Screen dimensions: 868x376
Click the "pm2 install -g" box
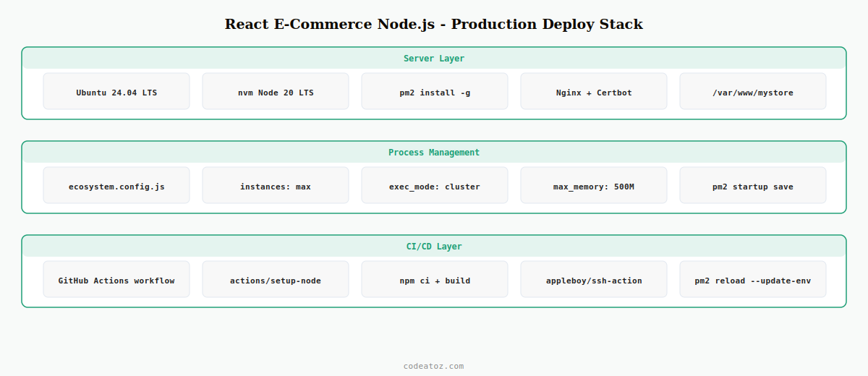point(435,91)
